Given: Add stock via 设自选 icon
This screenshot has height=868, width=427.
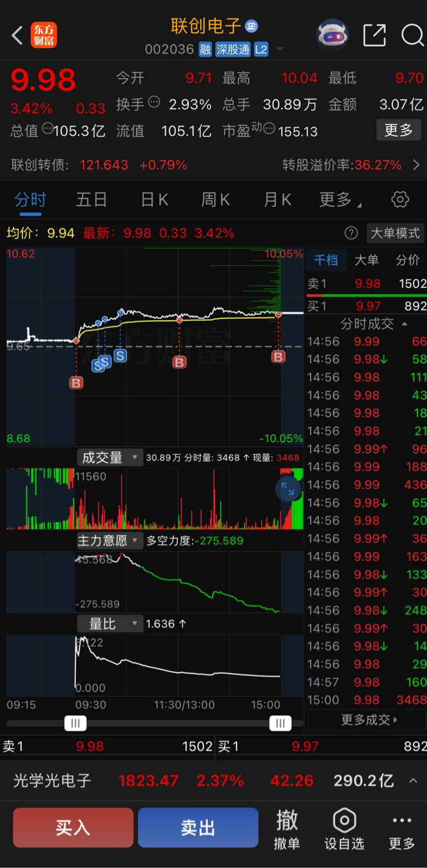Looking at the screenshot, I should [344, 830].
